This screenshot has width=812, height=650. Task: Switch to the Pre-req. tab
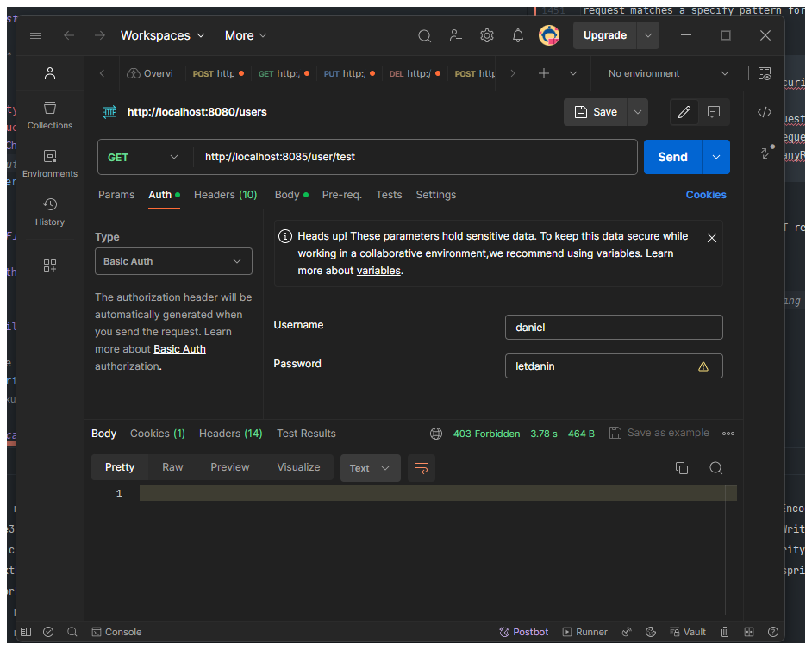click(x=342, y=195)
